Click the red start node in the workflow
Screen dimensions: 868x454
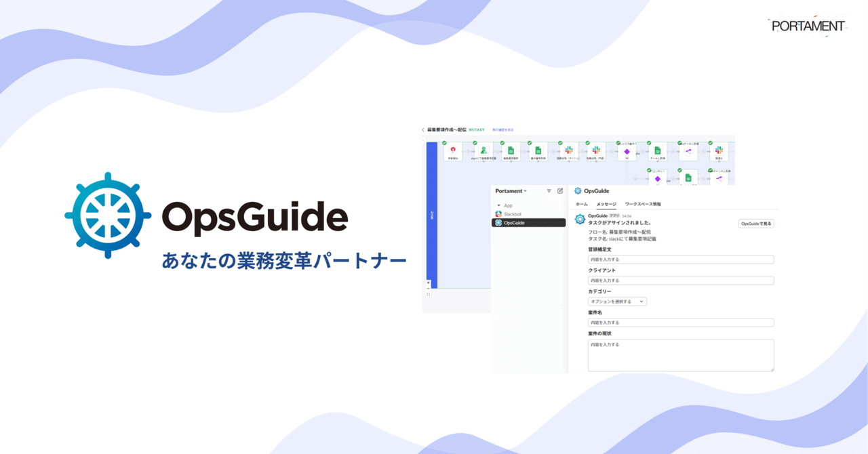(452, 150)
